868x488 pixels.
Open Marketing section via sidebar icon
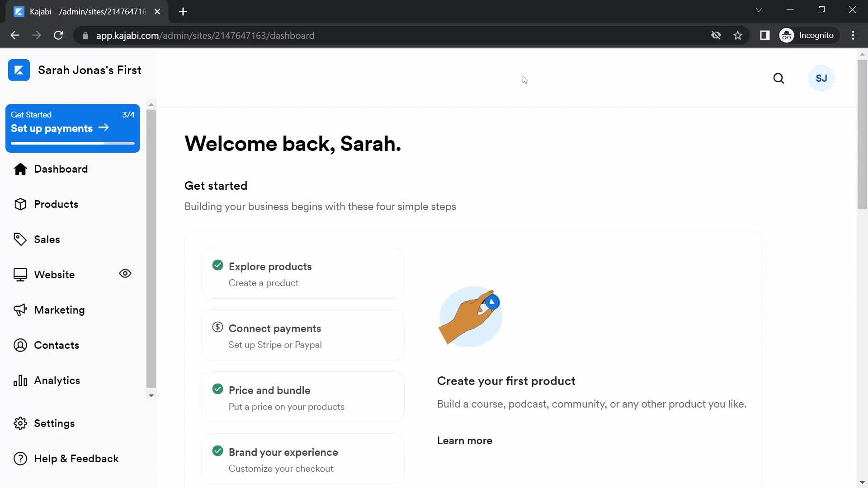pyautogui.click(x=20, y=310)
